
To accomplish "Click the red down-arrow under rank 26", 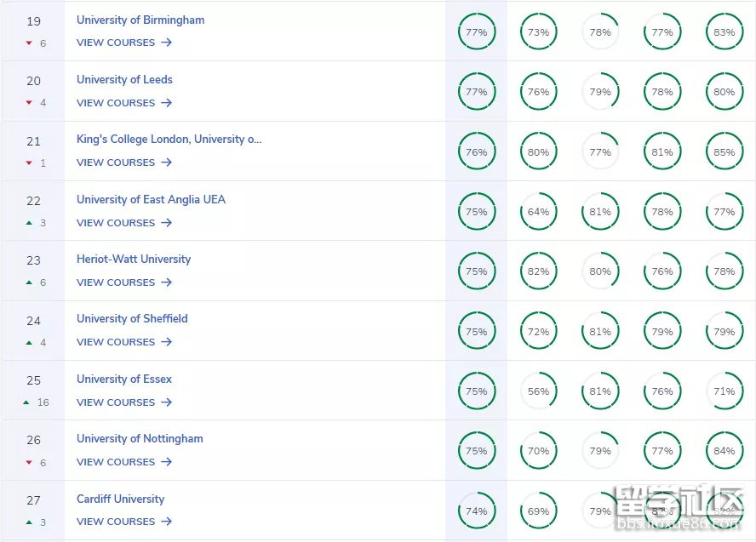I will coord(29,463).
